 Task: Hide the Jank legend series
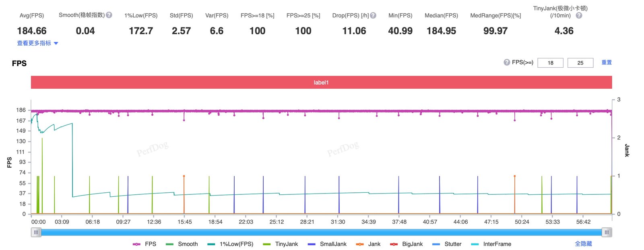368,244
